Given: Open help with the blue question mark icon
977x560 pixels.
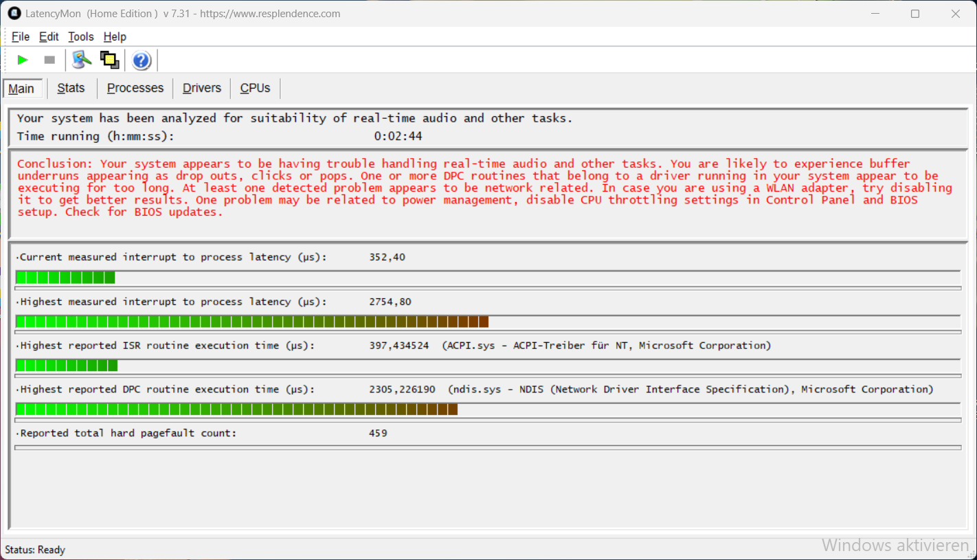Looking at the screenshot, I should coord(142,60).
